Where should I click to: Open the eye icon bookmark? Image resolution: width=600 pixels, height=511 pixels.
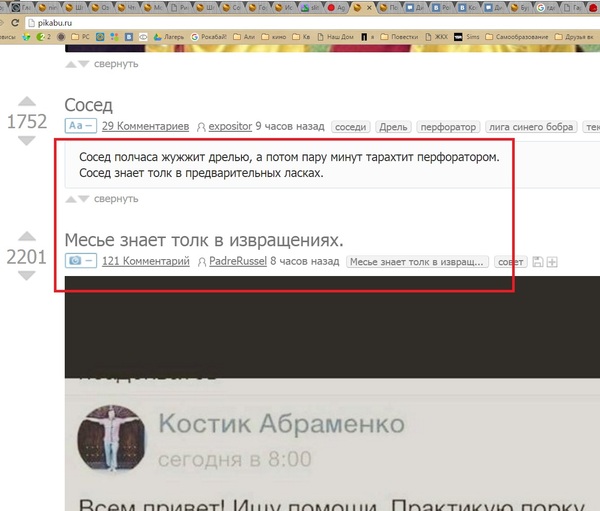point(143,37)
